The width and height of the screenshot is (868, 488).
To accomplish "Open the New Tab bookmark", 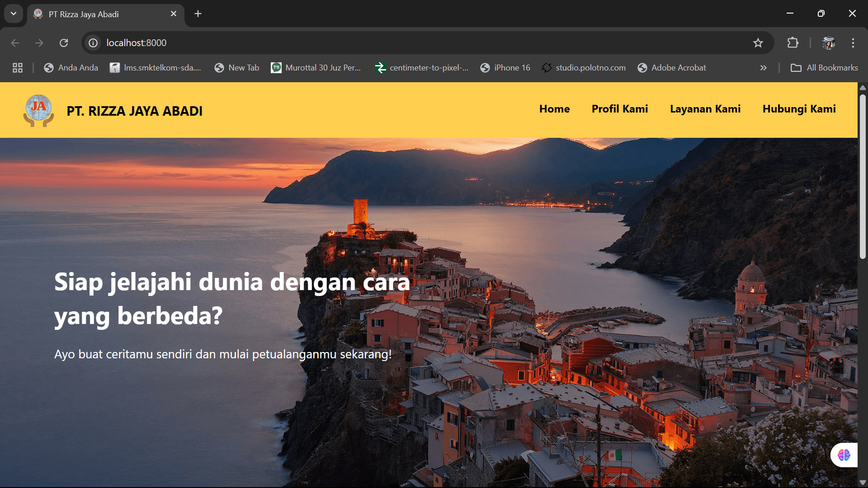I will 237,68.
